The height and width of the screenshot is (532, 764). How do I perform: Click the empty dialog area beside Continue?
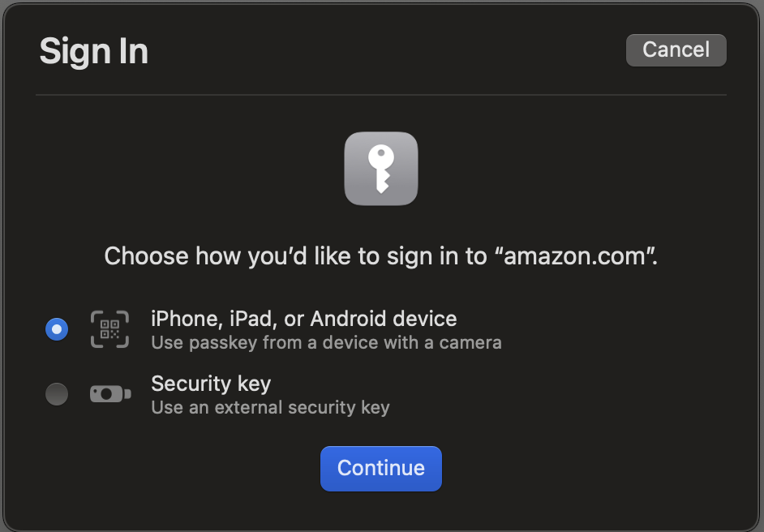[585, 468]
